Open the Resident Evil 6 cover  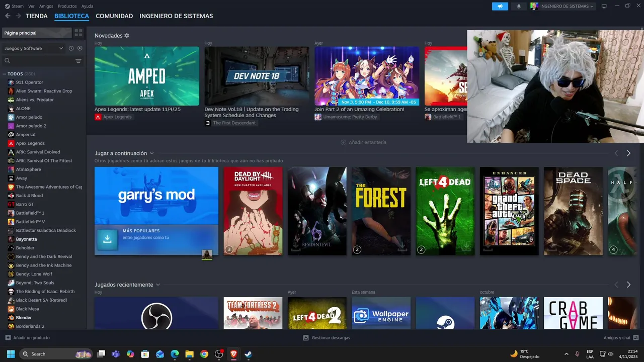pyautogui.click(x=317, y=211)
